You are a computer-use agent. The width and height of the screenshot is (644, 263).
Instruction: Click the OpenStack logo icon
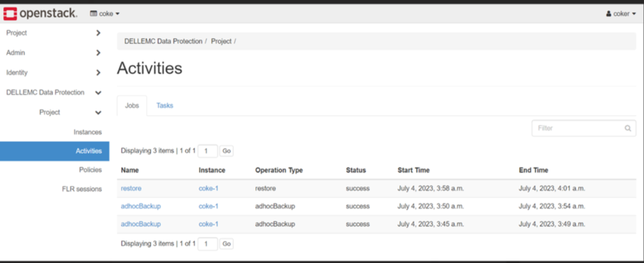point(10,13)
